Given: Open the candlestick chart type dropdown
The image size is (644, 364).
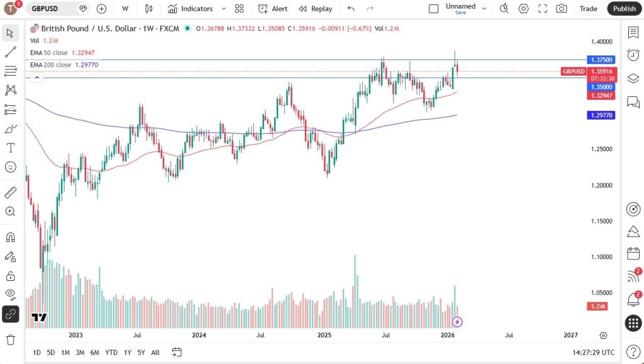Looking at the screenshot, I should tap(148, 9).
